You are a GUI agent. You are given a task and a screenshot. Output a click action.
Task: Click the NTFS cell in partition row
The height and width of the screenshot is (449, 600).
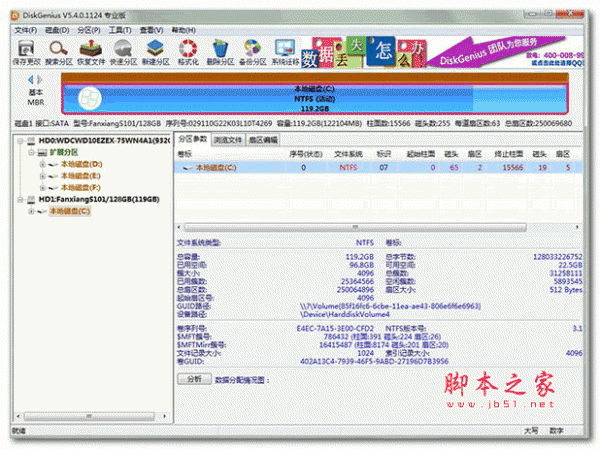[x=348, y=168]
